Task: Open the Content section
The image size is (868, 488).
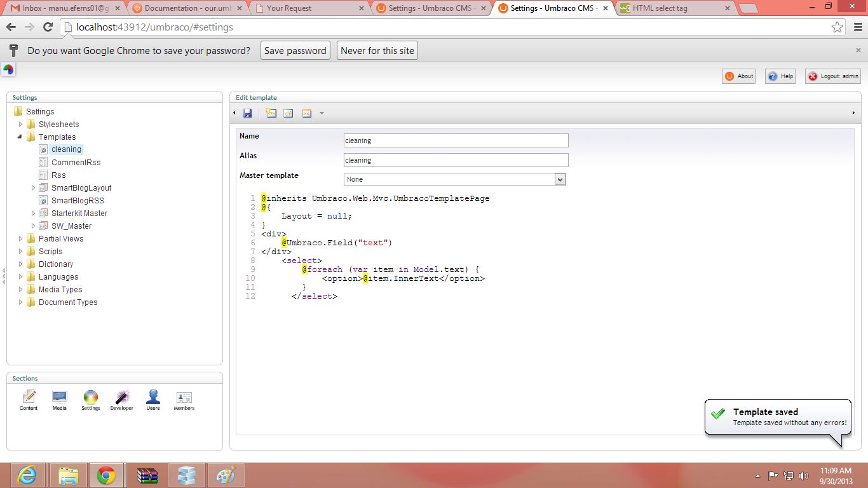Action: point(29,400)
